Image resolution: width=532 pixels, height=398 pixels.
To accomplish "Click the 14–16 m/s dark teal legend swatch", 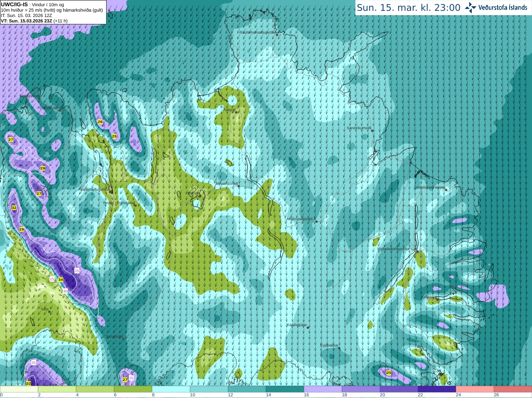I will point(285,389).
